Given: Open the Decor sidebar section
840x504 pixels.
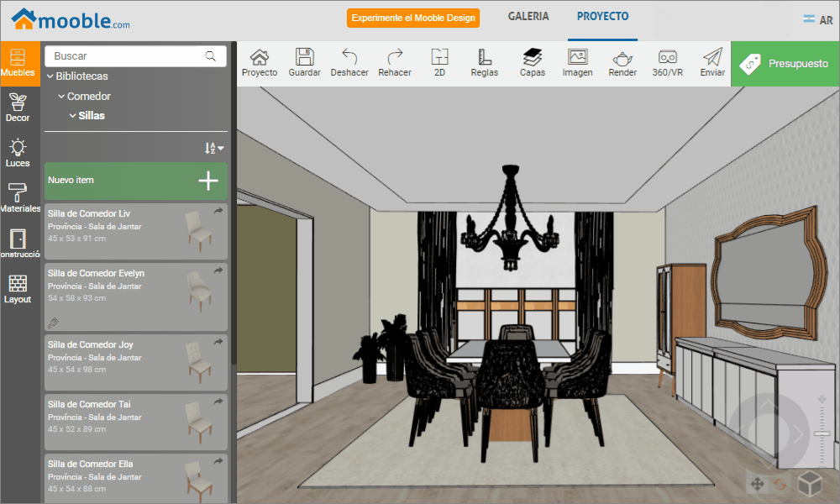Looking at the screenshot, I should (18, 108).
